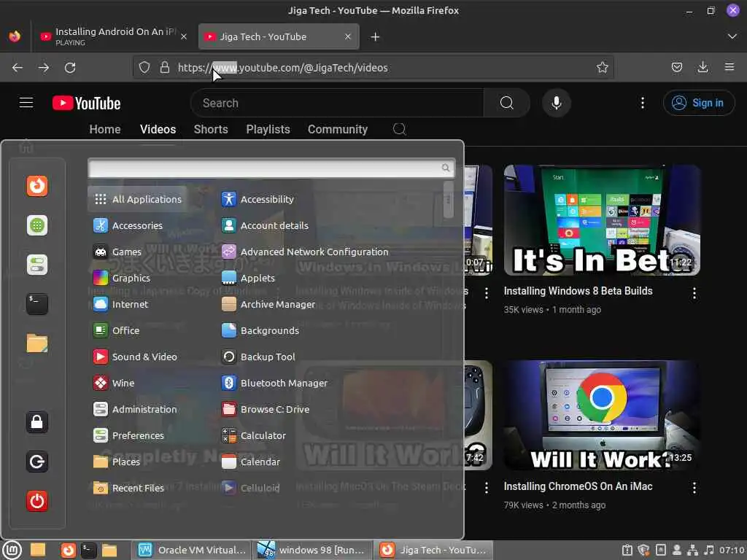The image size is (747, 560).
Task: Open the Recent Files category
Action: tap(128, 487)
